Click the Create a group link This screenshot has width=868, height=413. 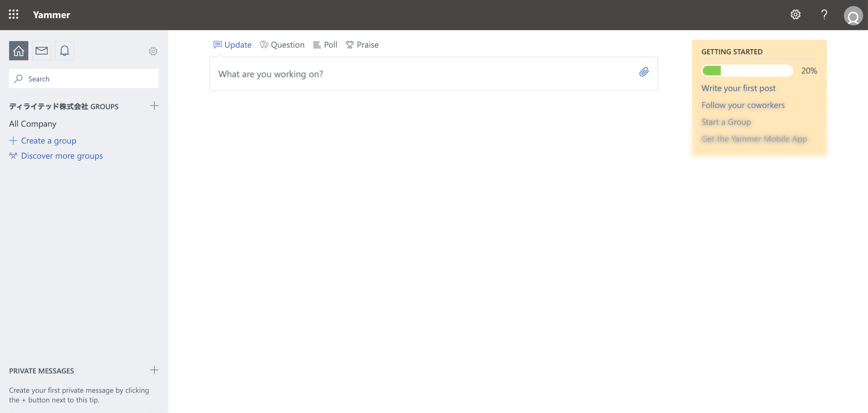click(48, 141)
